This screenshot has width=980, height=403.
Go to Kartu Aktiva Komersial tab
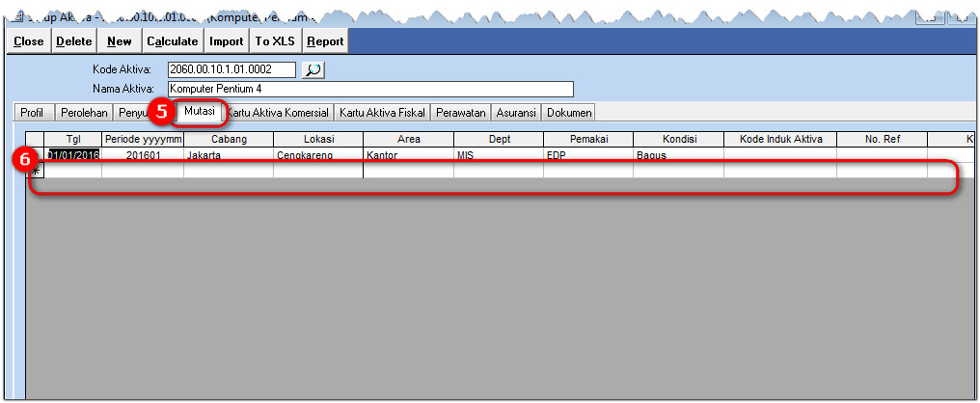(280, 113)
